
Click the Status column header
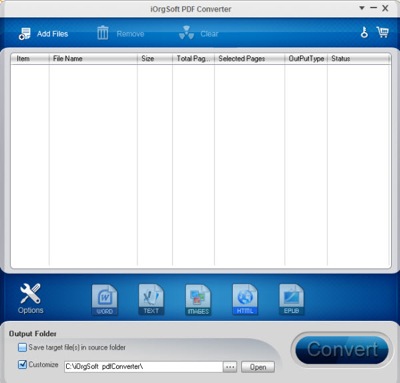359,59
